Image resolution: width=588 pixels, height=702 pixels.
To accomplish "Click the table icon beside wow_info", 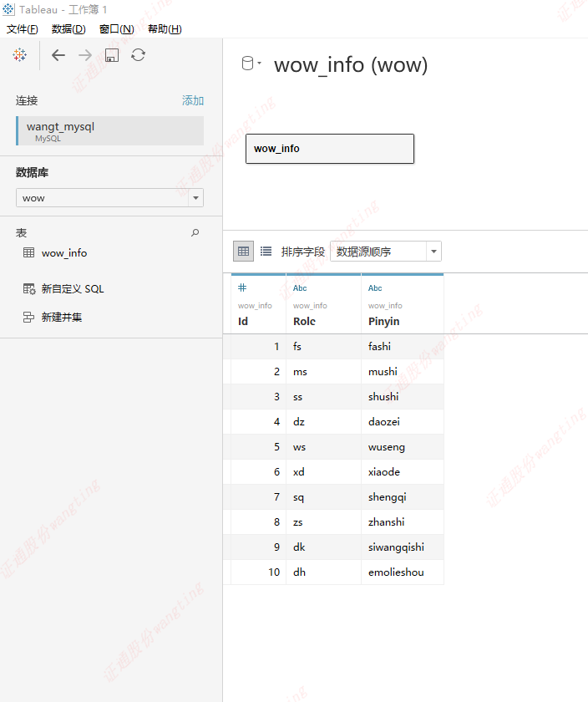I will click(28, 252).
